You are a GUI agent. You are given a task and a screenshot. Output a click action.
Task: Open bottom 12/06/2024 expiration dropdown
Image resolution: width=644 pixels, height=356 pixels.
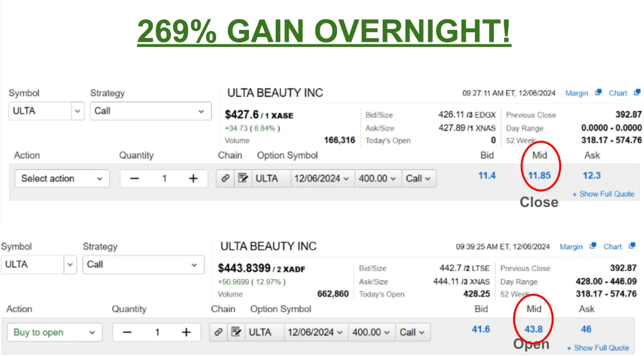tap(316, 332)
